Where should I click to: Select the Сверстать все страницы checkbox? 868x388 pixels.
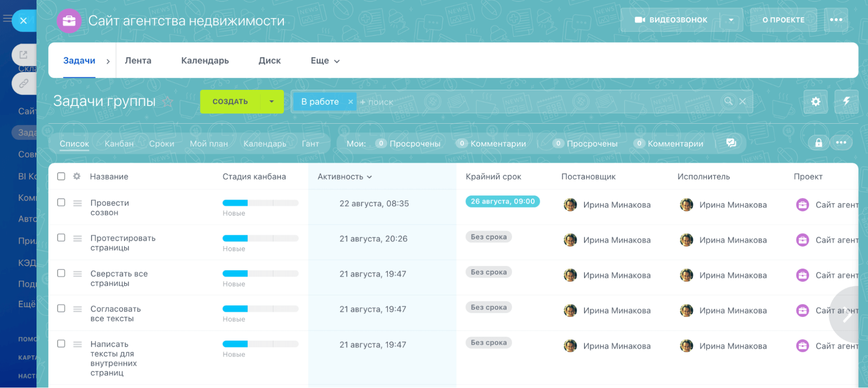point(61,273)
